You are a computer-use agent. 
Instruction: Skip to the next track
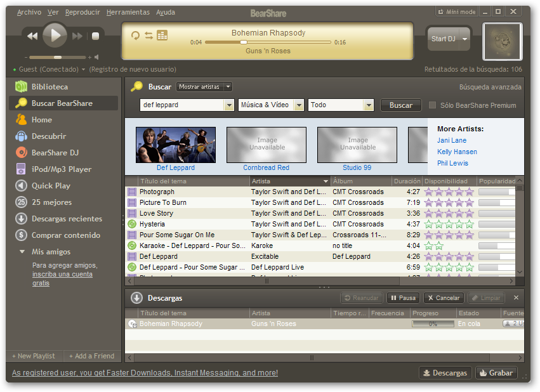coord(77,37)
